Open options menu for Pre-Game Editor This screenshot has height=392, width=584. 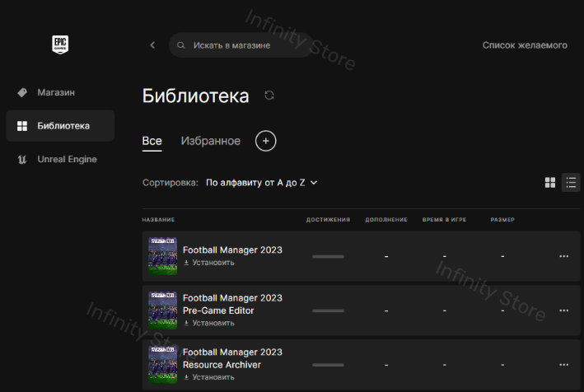click(x=563, y=310)
